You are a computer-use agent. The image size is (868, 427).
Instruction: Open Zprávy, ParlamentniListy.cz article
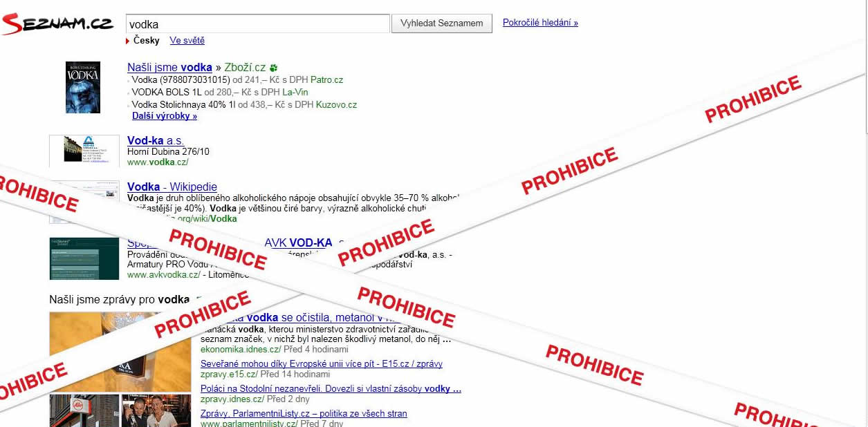coord(304,414)
